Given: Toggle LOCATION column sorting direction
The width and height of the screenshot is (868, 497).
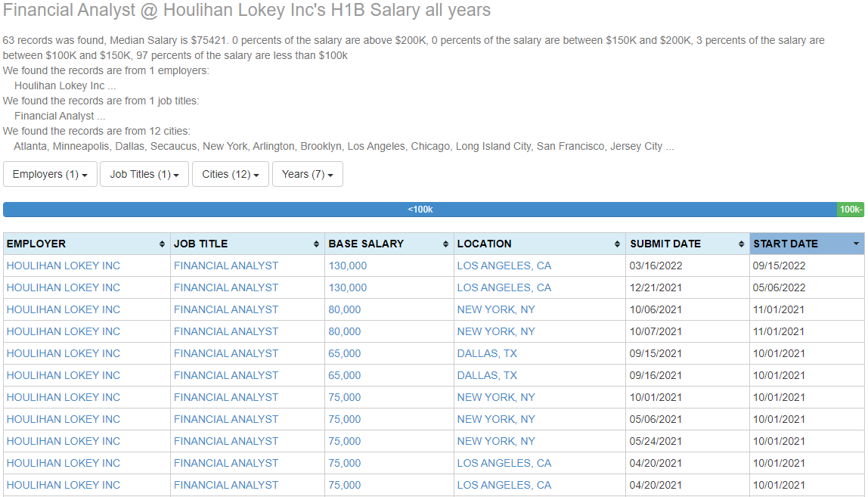Looking at the screenshot, I should 618,244.
